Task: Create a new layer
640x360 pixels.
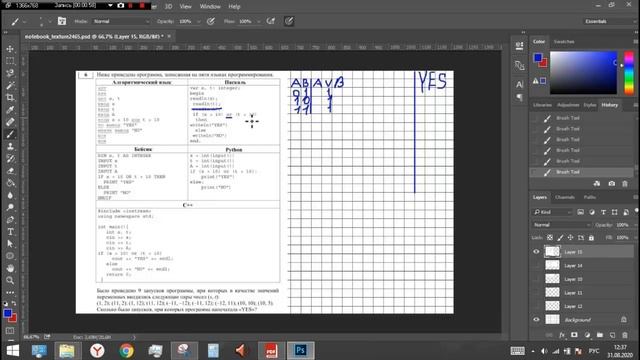Action: coord(612,335)
